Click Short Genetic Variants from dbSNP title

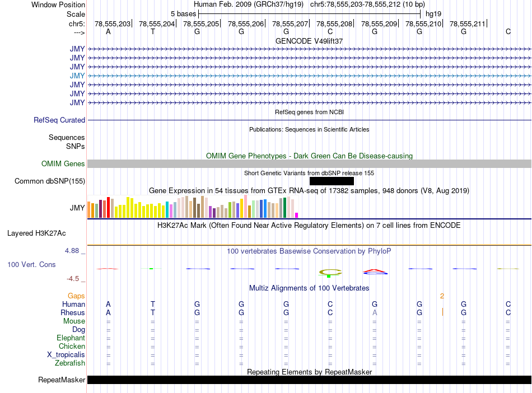309,173
